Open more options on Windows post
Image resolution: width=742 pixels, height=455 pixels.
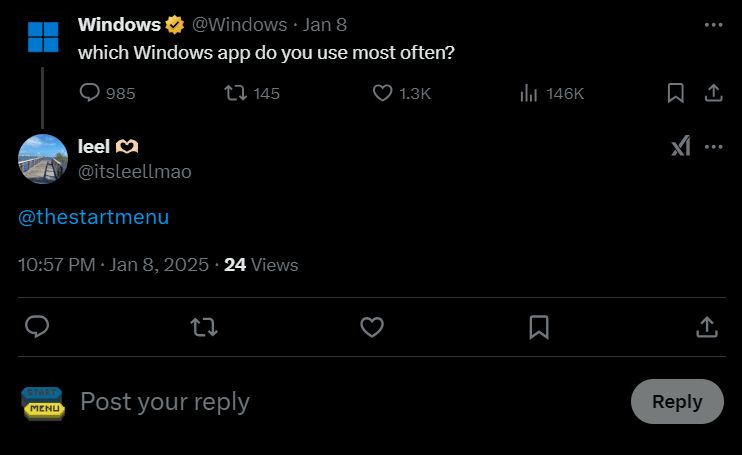(x=713, y=25)
